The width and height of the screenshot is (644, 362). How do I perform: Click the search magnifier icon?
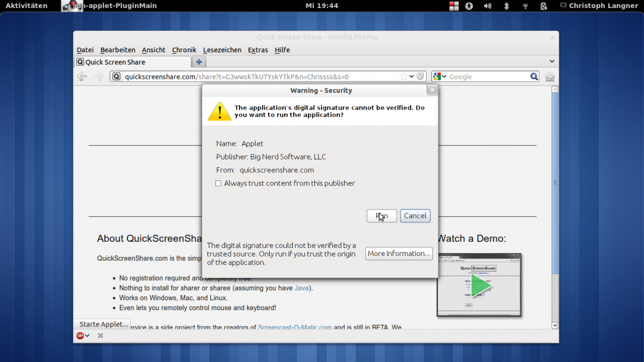[x=534, y=76]
